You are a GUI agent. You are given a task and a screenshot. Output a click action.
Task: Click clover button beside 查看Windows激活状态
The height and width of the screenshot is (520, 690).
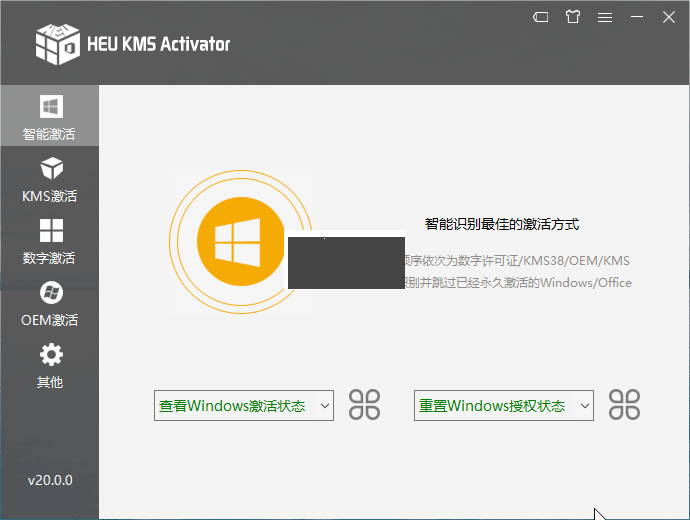click(365, 405)
